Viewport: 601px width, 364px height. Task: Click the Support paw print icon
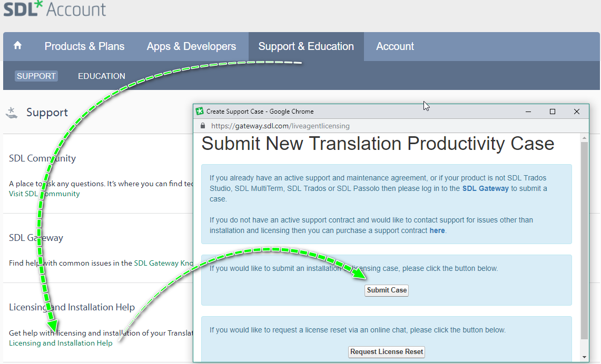[x=12, y=112]
